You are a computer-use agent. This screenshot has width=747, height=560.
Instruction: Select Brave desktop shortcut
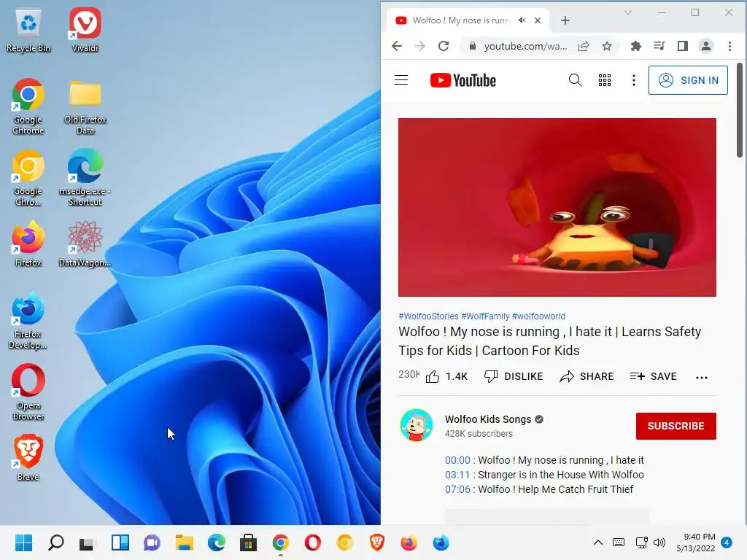(x=28, y=458)
